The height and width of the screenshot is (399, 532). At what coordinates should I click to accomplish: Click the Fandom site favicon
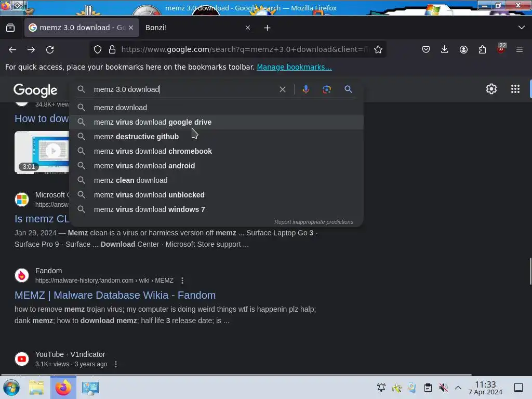(x=22, y=275)
